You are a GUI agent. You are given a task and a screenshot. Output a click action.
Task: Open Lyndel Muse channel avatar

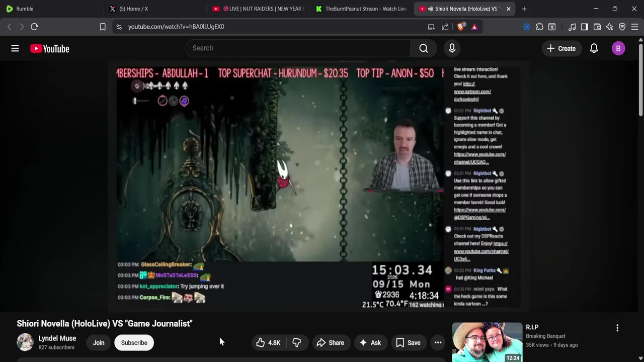click(x=25, y=342)
